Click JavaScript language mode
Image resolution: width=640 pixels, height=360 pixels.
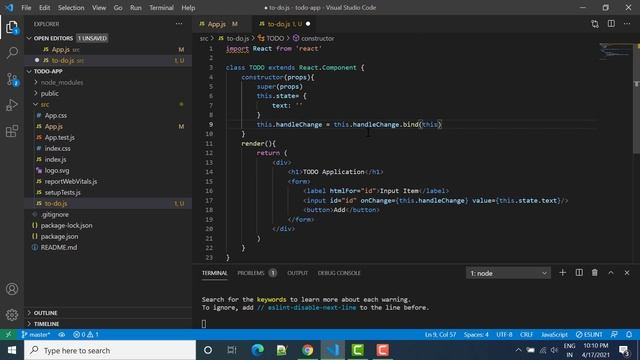point(554,334)
